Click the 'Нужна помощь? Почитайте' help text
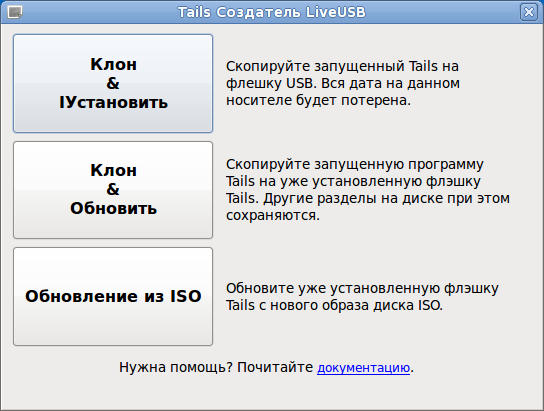 (x=216, y=367)
